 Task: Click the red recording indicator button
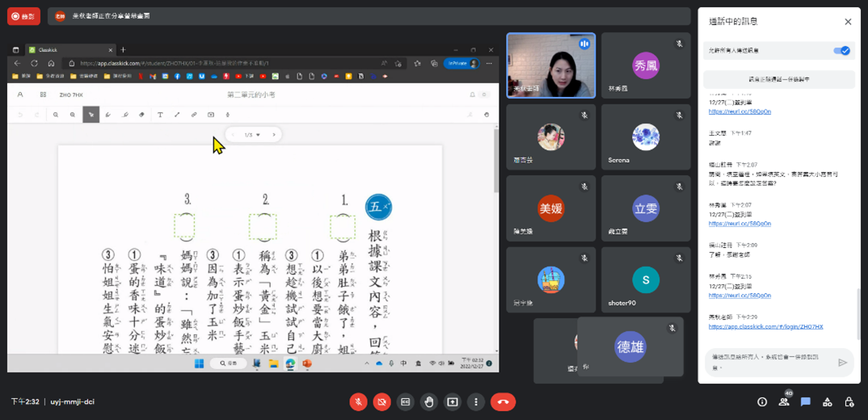click(23, 16)
